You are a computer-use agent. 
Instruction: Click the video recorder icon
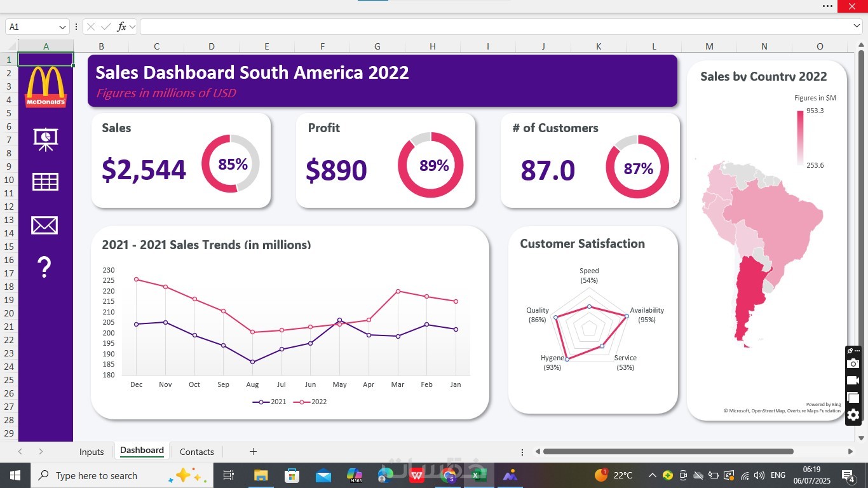click(x=853, y=381)
